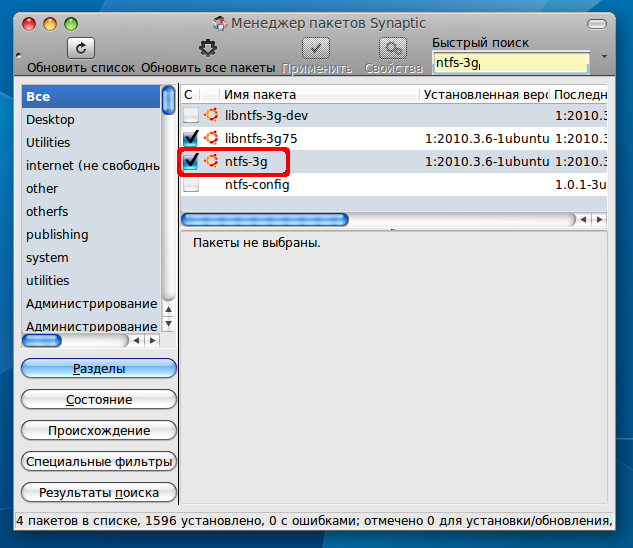Select 'other' category in the list

tap(91, 189)
